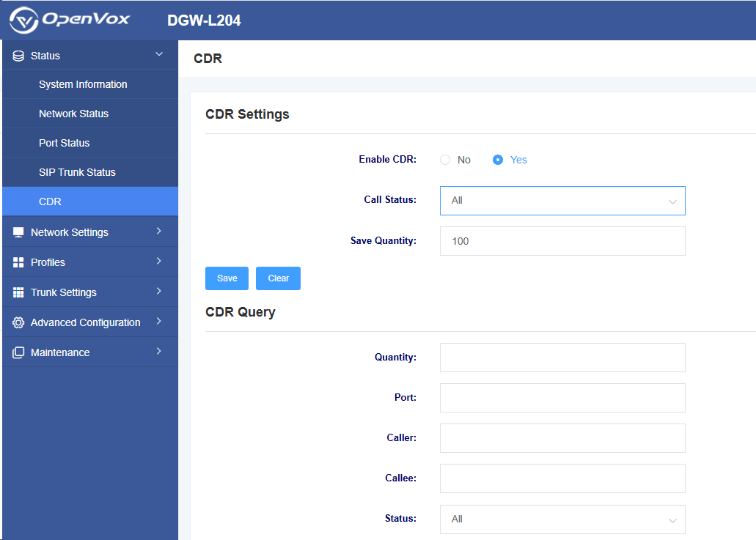
Task: Open the Status query dropdown
Action: pyautogui.click(x=562, y=519)
